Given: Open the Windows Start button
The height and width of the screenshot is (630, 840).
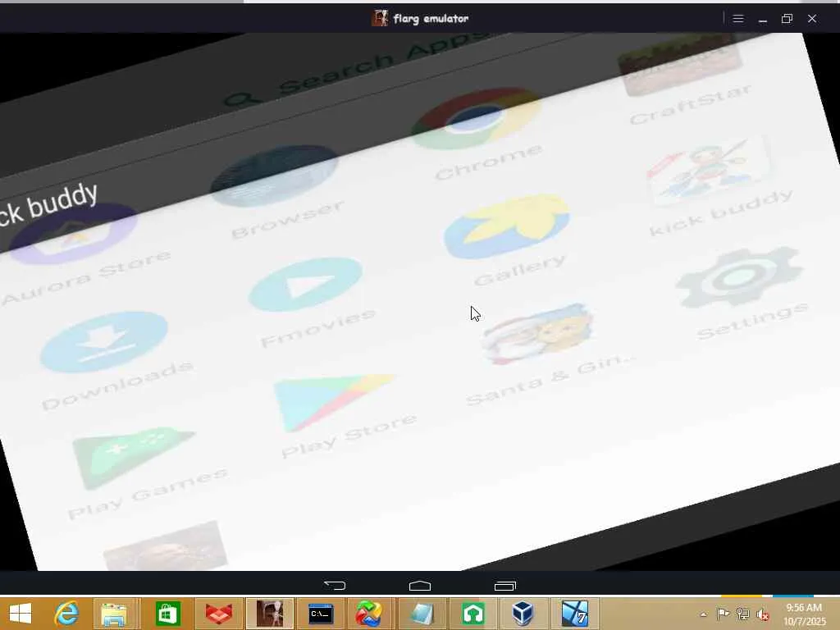Looking at the screenshot, I should [21, 614].
